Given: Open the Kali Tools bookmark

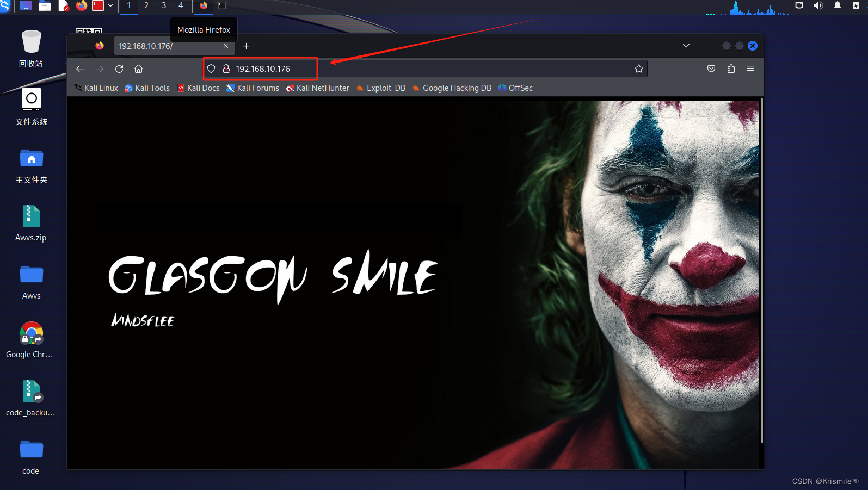Looking at the screenshot, I should point(147,88).
